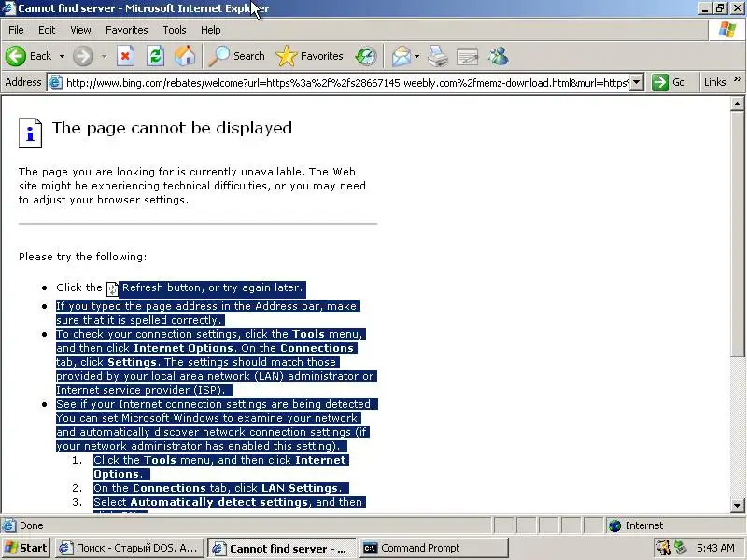Image resolution: width=747 pixels, height=560 pixels.
Task: Click scrollbar down arrow
Action: 738,506
